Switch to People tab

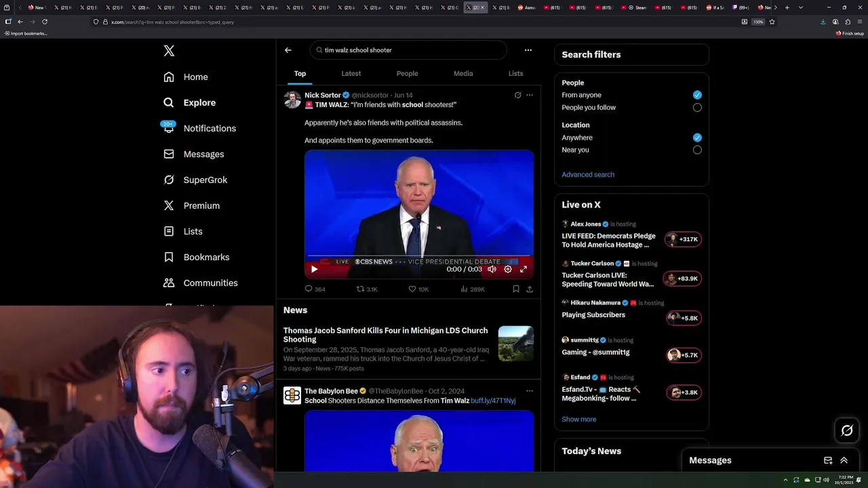click(x=407, y=73)
